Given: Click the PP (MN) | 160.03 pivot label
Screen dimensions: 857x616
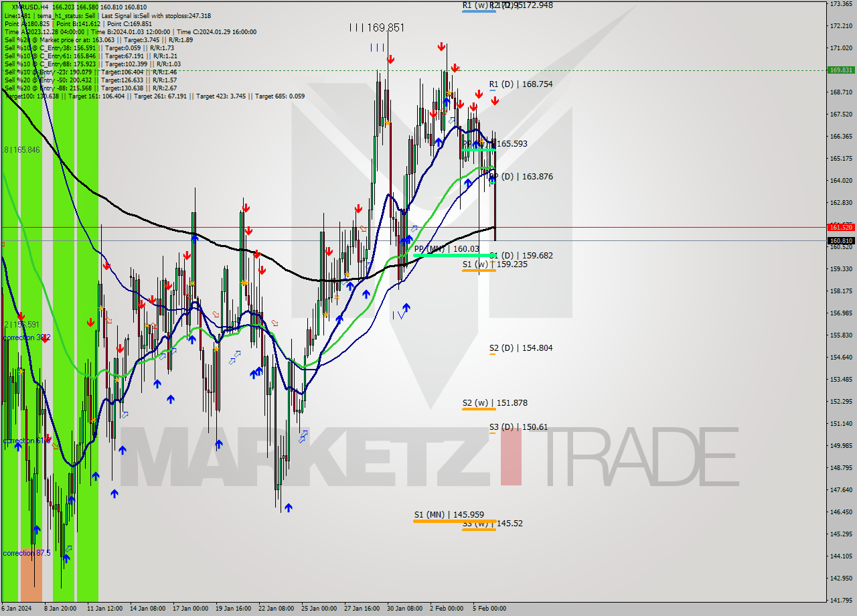Looking at the screenshot, I should coord(446,249).
